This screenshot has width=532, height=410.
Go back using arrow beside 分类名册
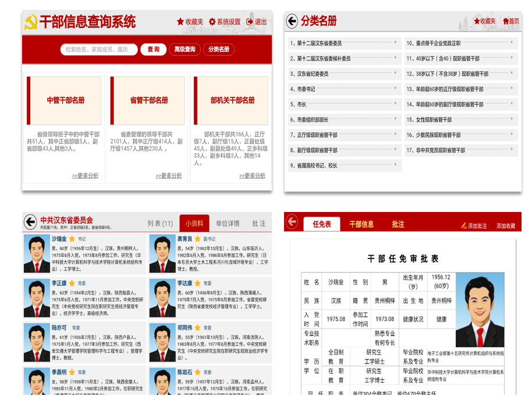pyautogui.click(x=292, y=21)
